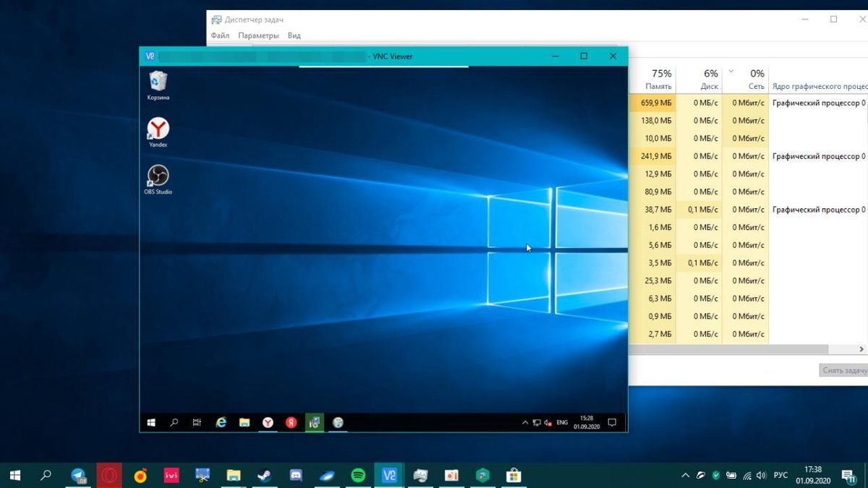
Task: Click the host battery tray icon
Action: (731, 476)
